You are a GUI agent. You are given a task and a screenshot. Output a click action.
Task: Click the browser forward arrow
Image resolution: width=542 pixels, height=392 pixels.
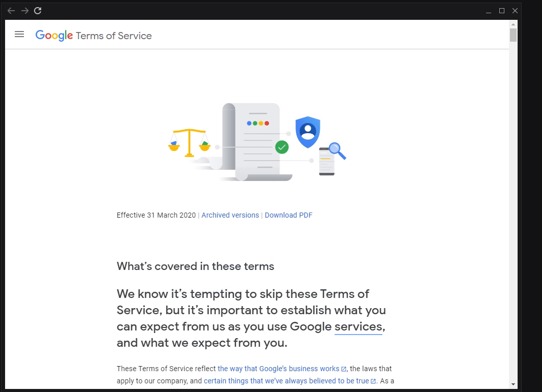pyautogui.click(x=24, y=11)
